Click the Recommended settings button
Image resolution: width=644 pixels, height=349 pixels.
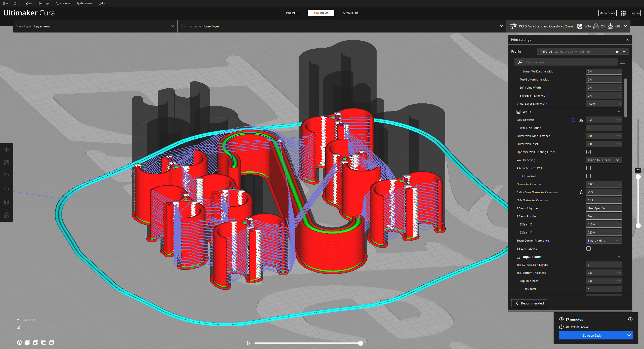pyautogui.click(x=529, y=303)
